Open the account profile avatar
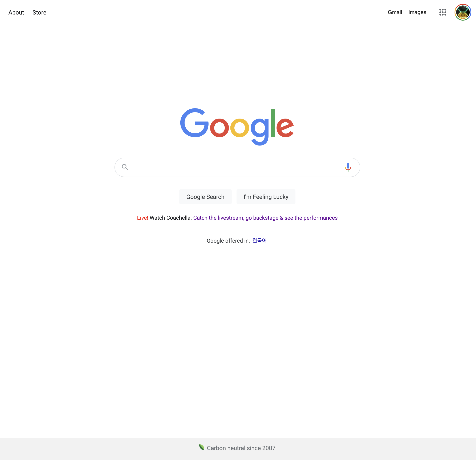Image resolution: width=476 pixels, height=460 pixels. [463, 12]
